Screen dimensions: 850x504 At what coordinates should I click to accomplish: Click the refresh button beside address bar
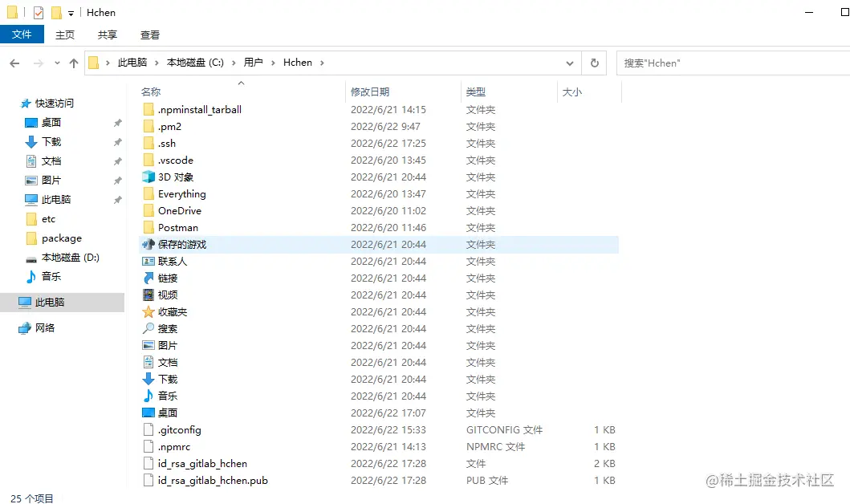595,63
